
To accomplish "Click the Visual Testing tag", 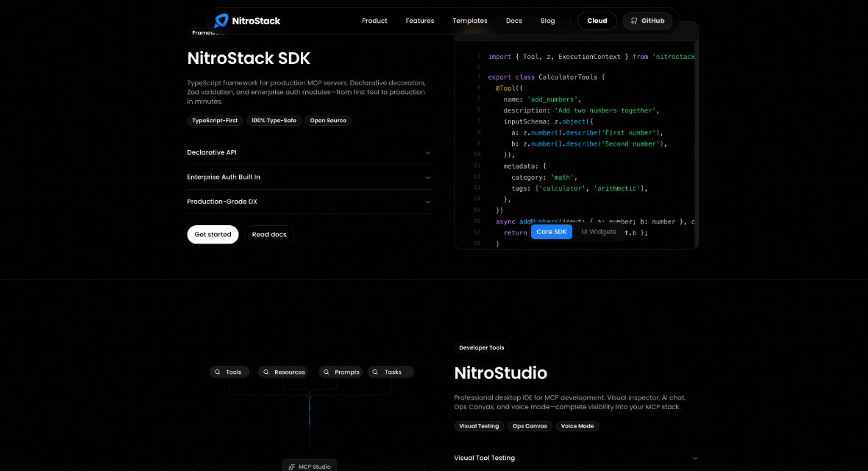I will [479, 426].
